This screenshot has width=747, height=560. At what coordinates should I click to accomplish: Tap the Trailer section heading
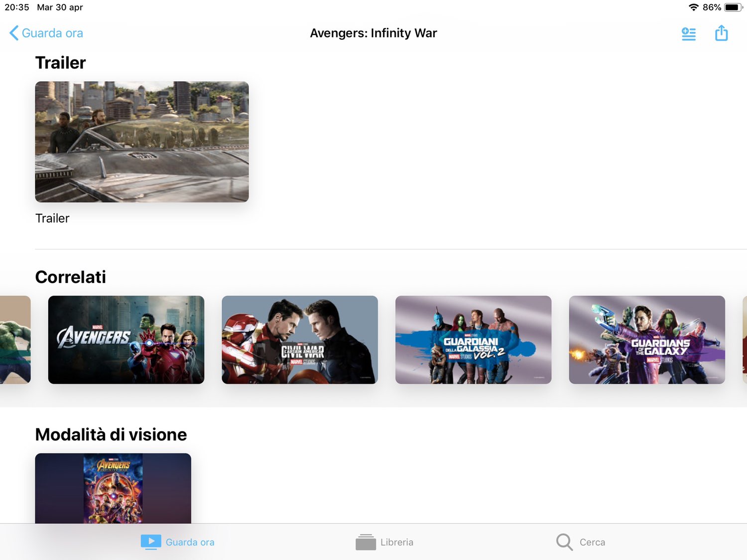click(x=61, y=63)
